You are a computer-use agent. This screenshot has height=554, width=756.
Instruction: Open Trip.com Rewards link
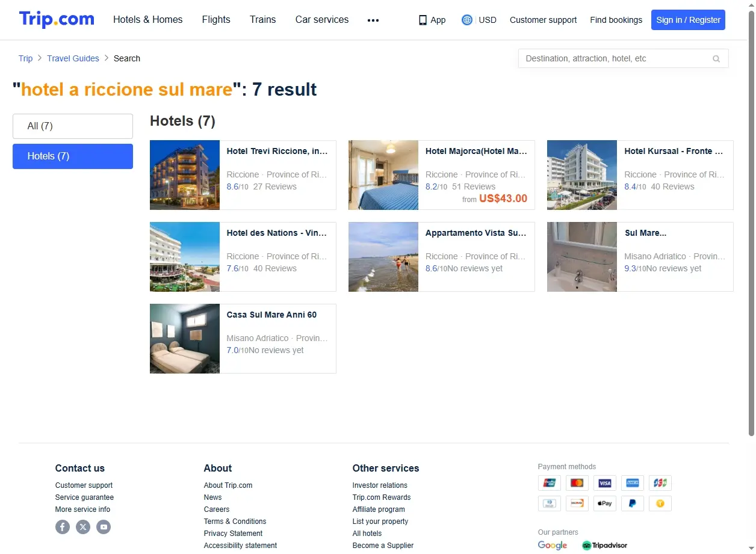coord(382,497)
